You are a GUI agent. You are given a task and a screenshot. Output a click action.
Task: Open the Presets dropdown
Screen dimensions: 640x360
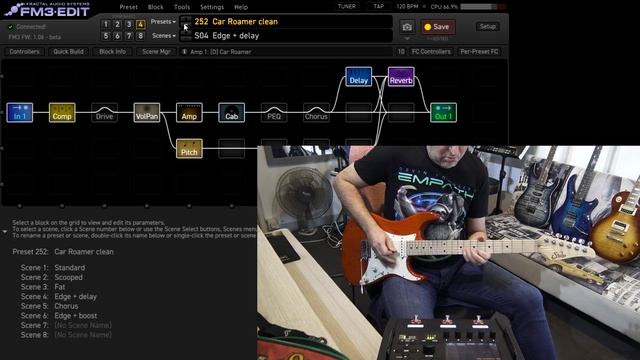coord(163,22)
